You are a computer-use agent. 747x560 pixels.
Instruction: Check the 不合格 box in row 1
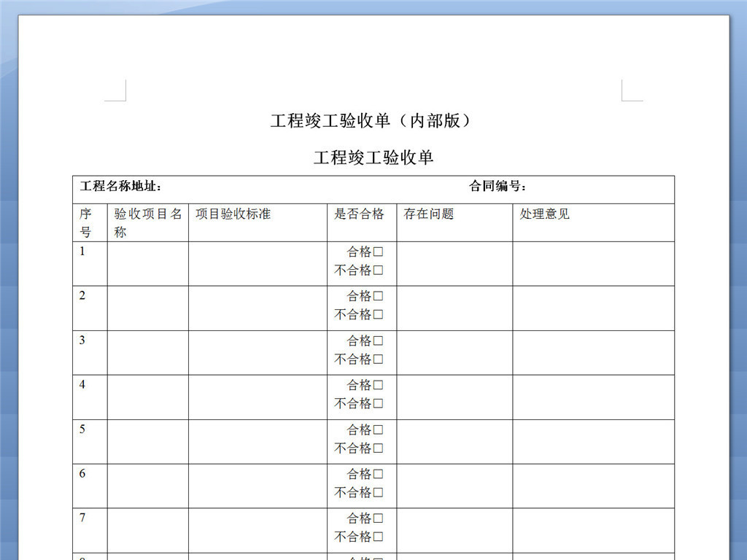pos(378,271)
